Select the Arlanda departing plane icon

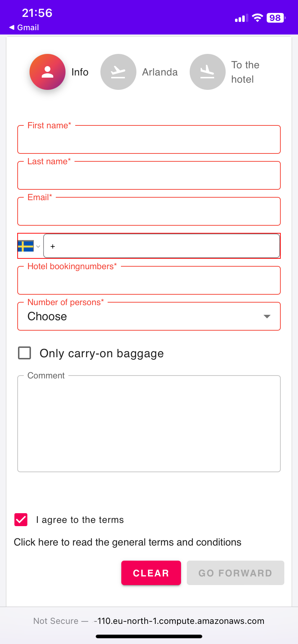(x=118, y=72)
